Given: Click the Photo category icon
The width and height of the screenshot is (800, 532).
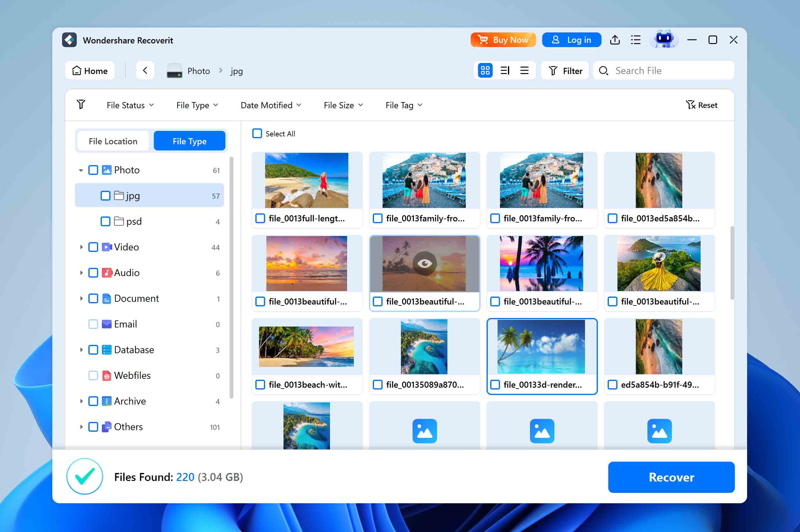Looking at the screenshot, I should 106,170.
